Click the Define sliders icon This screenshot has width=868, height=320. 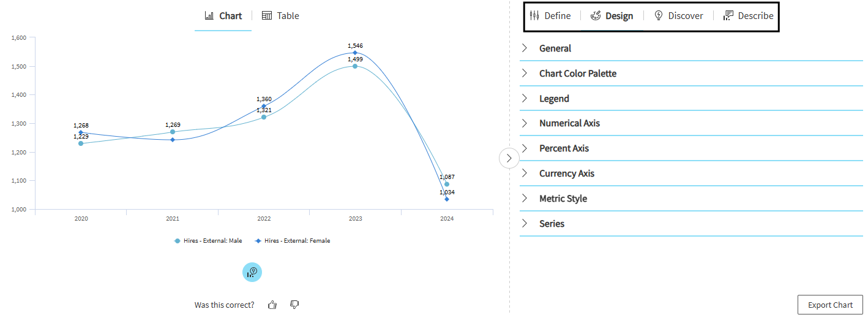(534, 16)
